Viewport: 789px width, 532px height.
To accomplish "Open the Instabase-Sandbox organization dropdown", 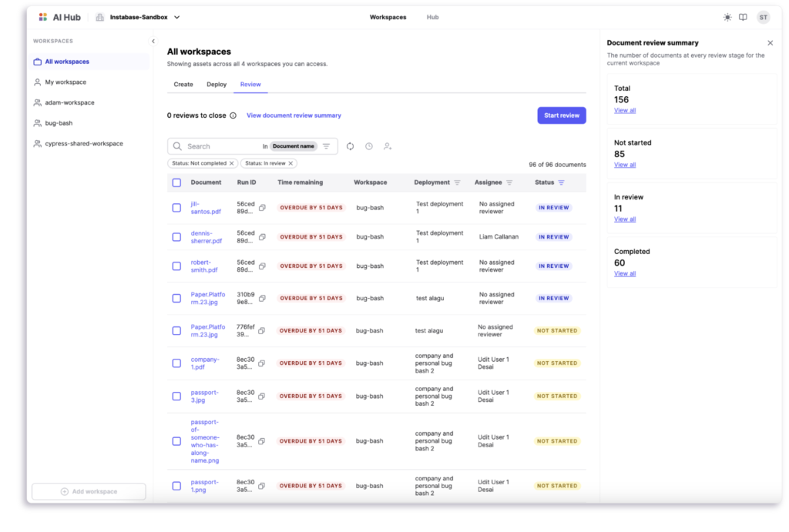I will coord(145,17).
